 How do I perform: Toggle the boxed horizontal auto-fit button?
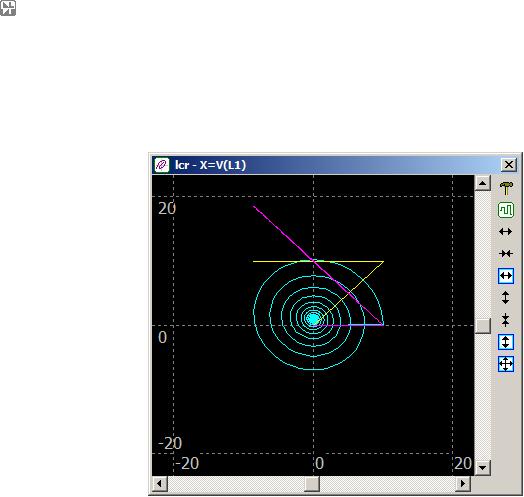[506, 276]
